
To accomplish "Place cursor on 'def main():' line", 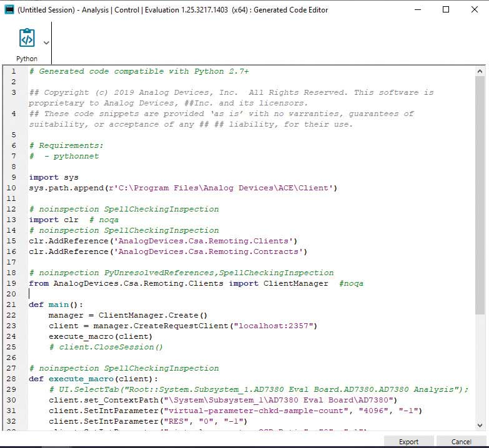I will point(56,304).
